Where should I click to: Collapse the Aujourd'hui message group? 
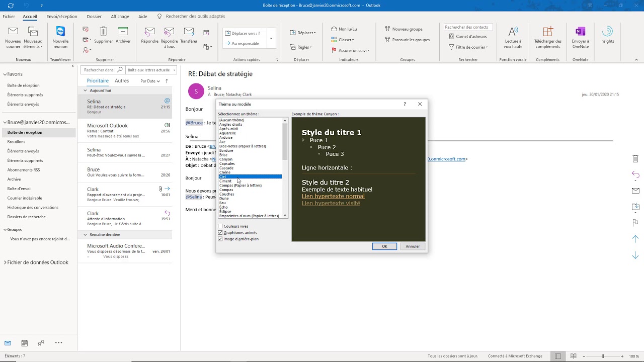[86, 90]
